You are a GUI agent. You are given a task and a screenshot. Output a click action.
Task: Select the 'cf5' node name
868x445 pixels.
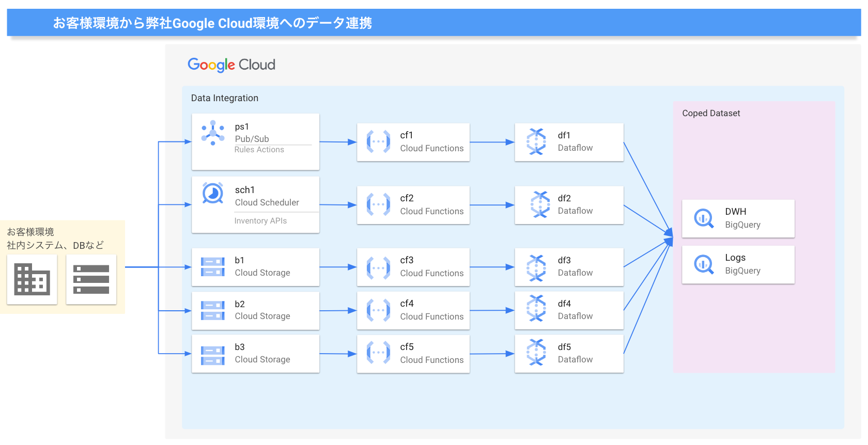click(407, 347)
